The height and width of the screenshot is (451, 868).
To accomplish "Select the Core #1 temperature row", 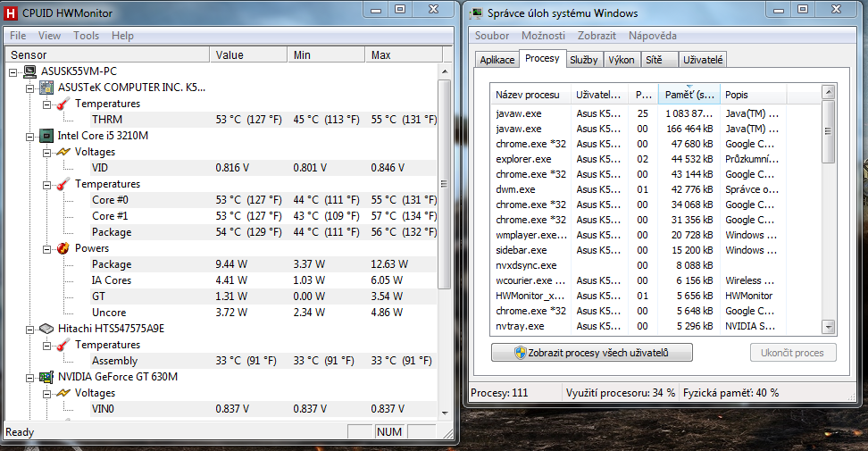I will pos(264,216).
